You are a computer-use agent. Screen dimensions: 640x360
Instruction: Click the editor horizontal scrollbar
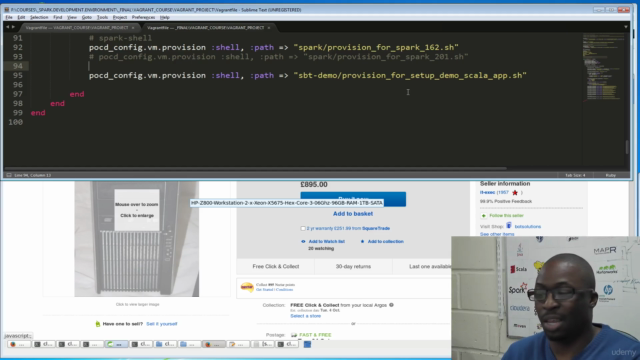tap(255, 168)
